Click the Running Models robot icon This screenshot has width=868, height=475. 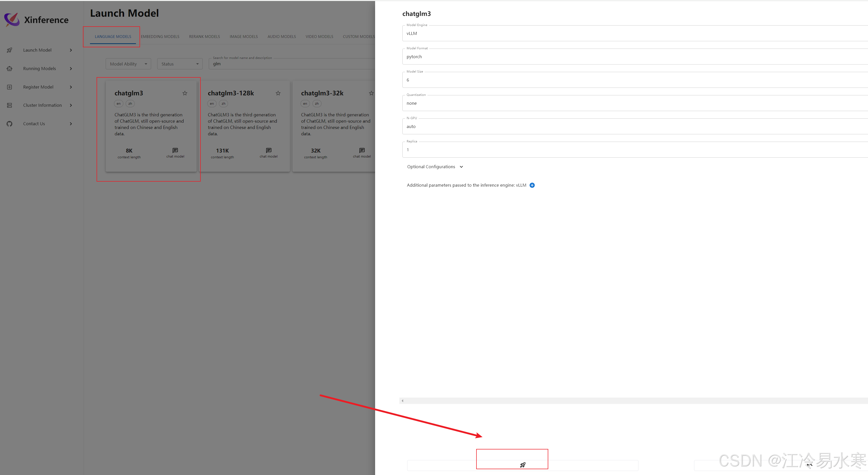tap(9, 69)
